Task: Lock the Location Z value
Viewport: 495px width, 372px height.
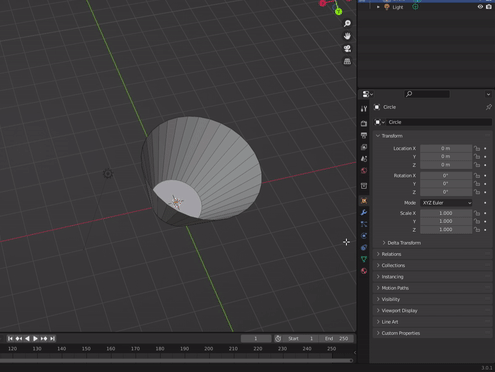Action: tap(477, 165)
